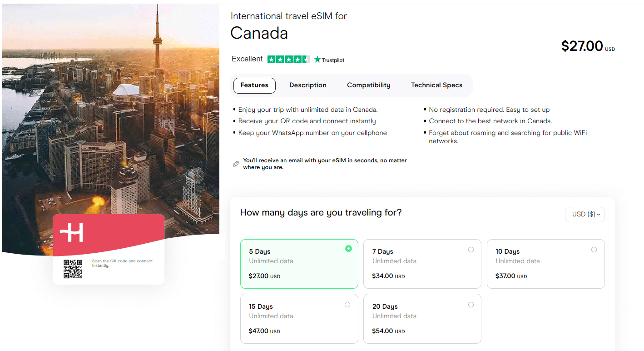This screenshot has width=644, height=351.
Task: Click the Canada heading title
Action: click(259, 33)
